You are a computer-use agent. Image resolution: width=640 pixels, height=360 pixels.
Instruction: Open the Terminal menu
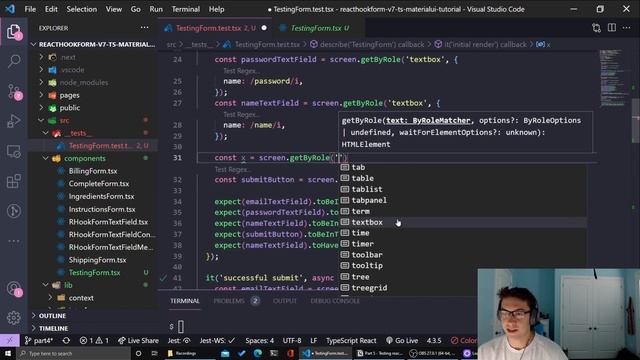coord(186,9)
